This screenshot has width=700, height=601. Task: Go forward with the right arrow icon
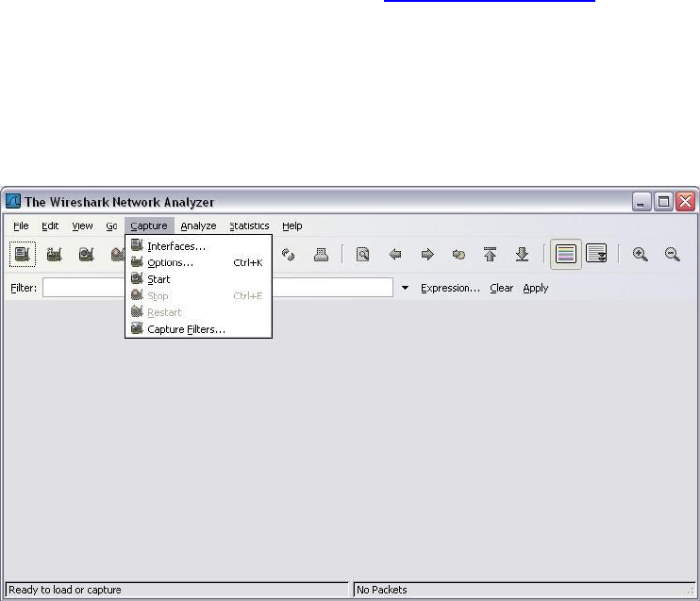coord(427,255)
